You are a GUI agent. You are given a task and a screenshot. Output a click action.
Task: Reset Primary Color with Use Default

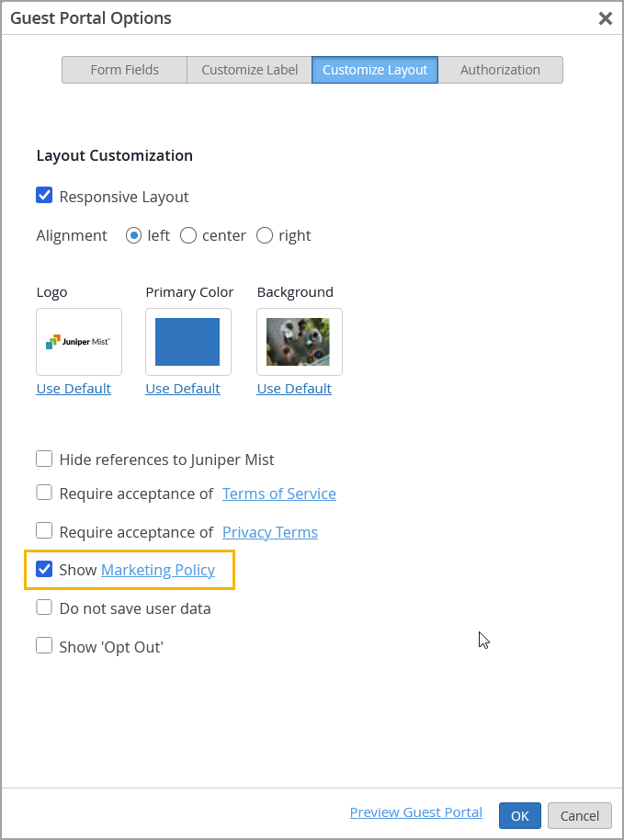tap(183, 389)
